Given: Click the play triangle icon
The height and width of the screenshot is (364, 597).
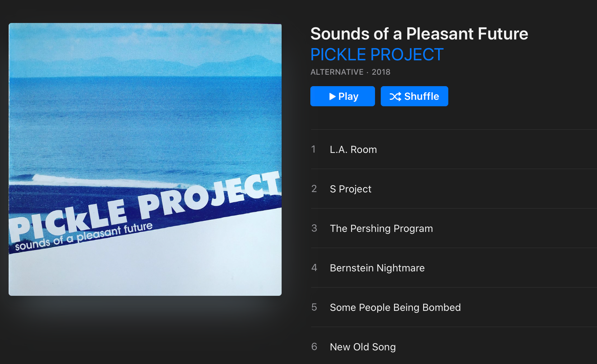Looking at the screenshot, I should pyautogui.click(x=332, y=97).
